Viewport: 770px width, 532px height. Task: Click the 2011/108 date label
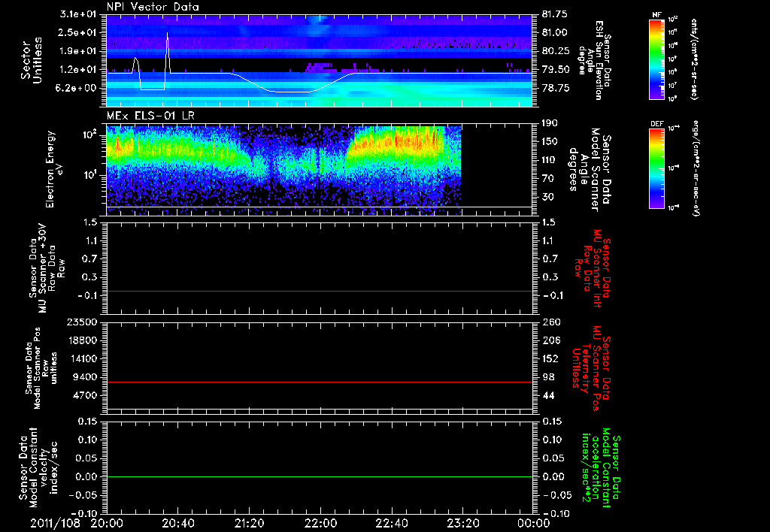click(x=56, y=522)
